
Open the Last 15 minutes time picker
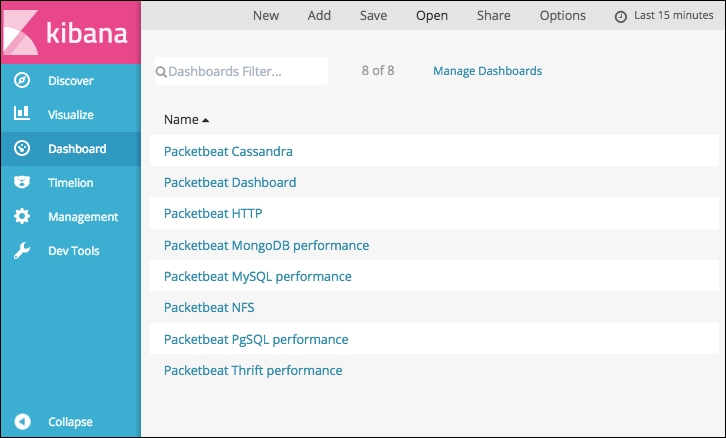(664, 16)
